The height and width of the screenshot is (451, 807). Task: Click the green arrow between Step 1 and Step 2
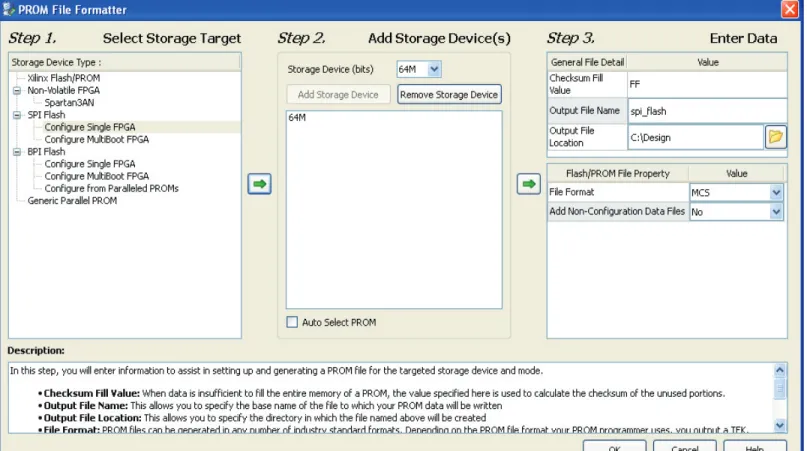click(x=259, y=184)
